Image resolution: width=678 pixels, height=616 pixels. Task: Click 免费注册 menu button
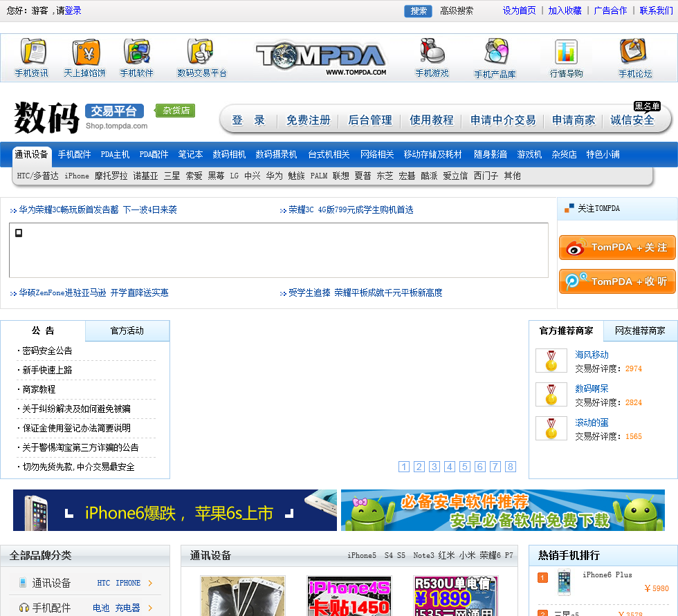(x=309, y=120)
